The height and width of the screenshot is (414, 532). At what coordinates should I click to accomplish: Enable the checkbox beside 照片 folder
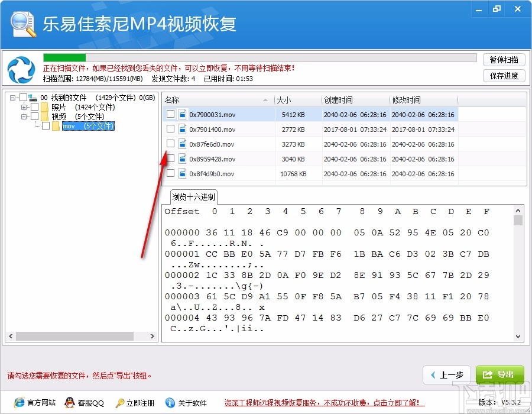34,107
